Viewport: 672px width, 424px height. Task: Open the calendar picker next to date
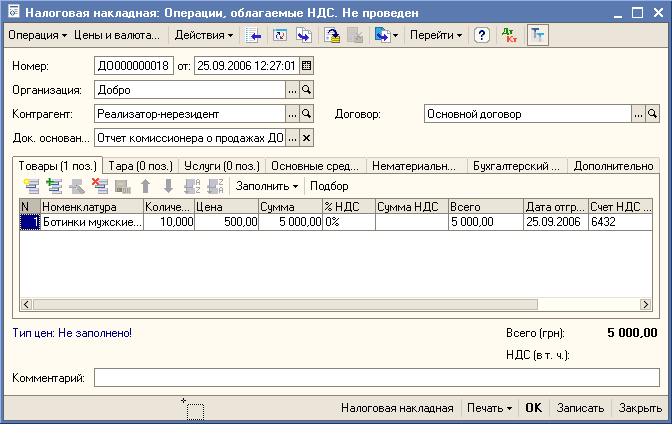[306, 66]
